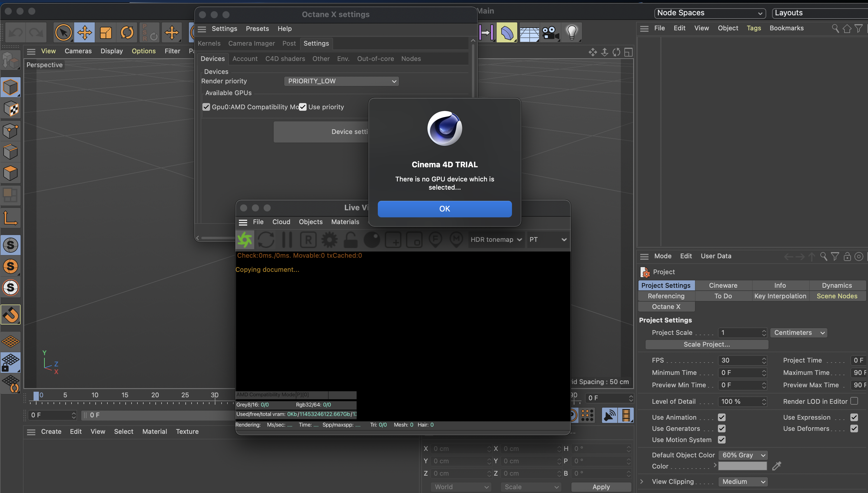
Task: Open View Clipping Medium dropdown
Action: 743,482
